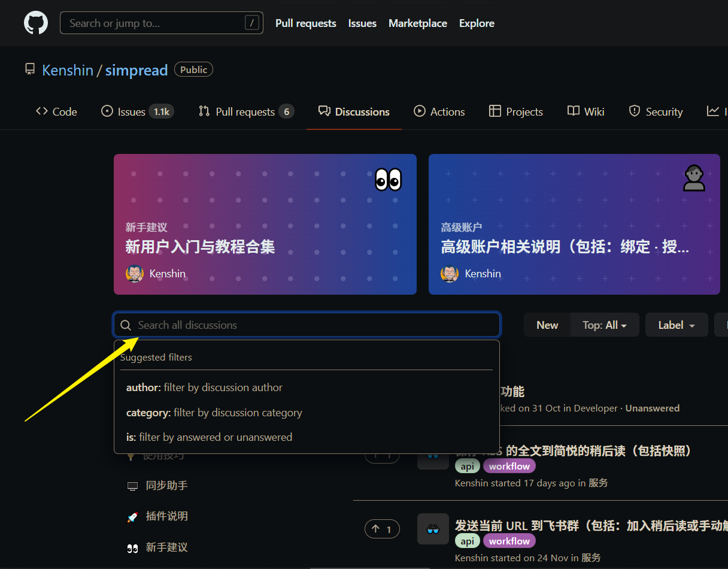Open the pinned 新用户入门与教程合集 discussion
The height and width of the screenshot is (569, 728).
pyautogui.click(x=200, y=247)
